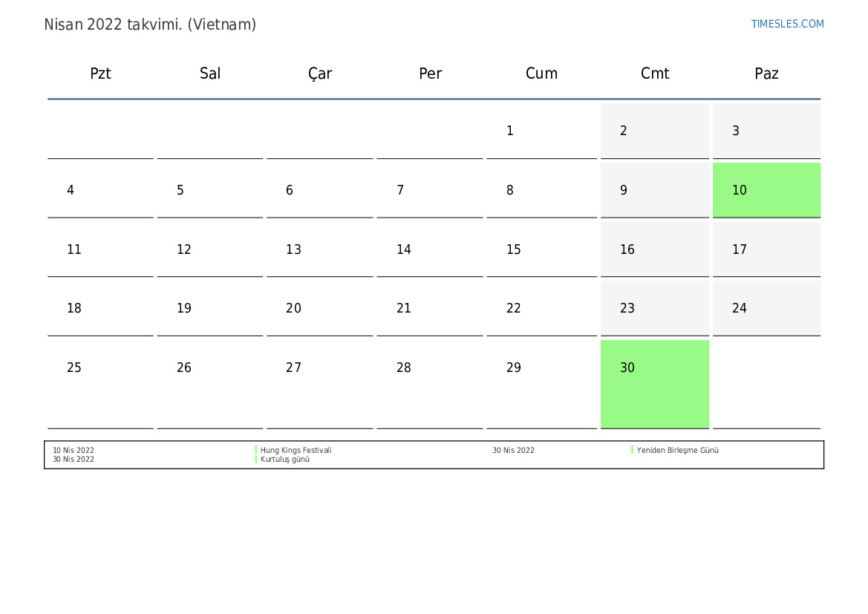The image size is (868, 614).
Task: Select the Çar weekday header
Action: (x=320, y=74)
